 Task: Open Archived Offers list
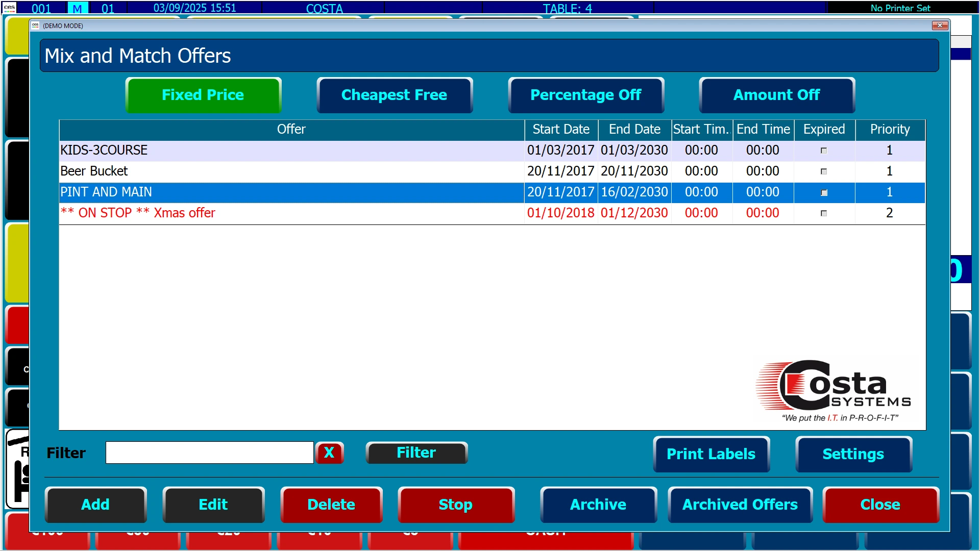(x=740, y=505)
